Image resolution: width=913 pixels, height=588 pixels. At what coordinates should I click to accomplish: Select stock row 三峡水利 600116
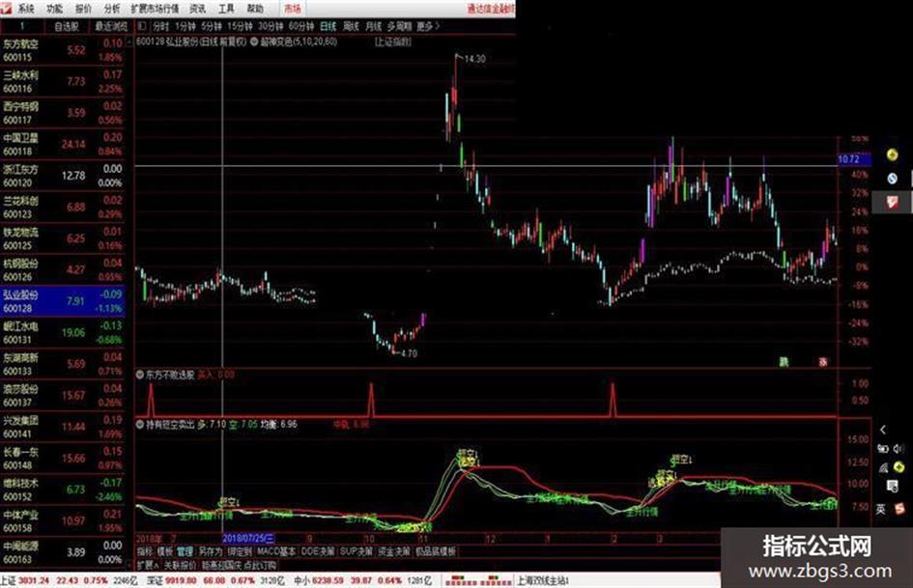point(62,81)
